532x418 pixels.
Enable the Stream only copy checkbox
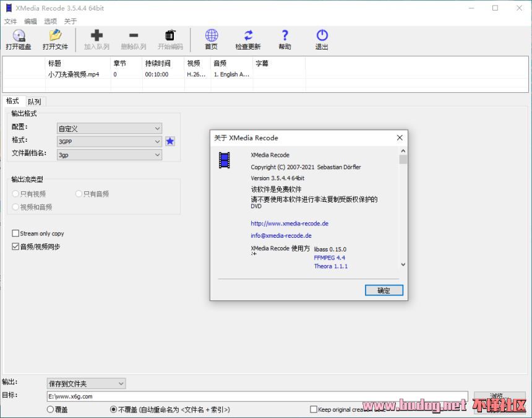tap(15, 233)
